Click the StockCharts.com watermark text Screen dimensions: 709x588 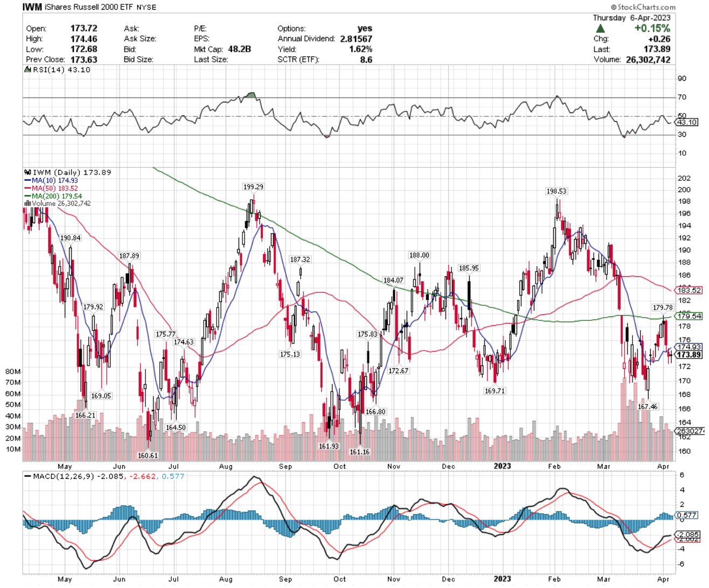pyautogui.click(x=643, y=7)
